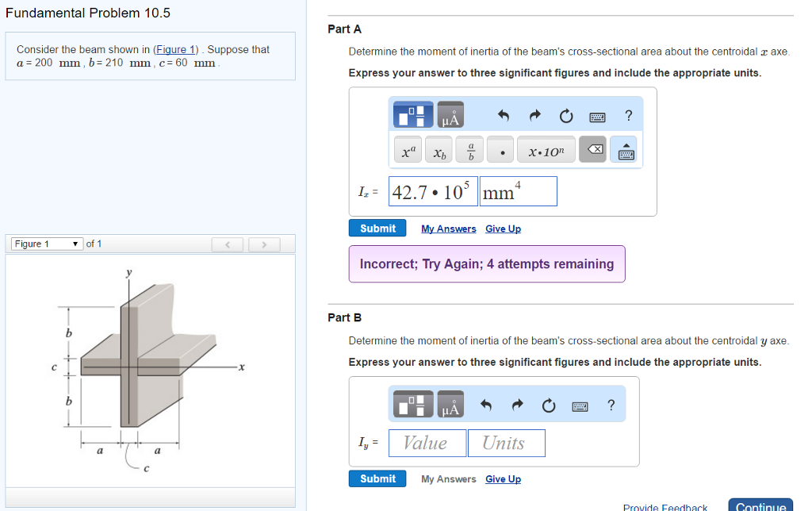Open help question mark in Part B
The image size is (812, 511).
[611, 405]
